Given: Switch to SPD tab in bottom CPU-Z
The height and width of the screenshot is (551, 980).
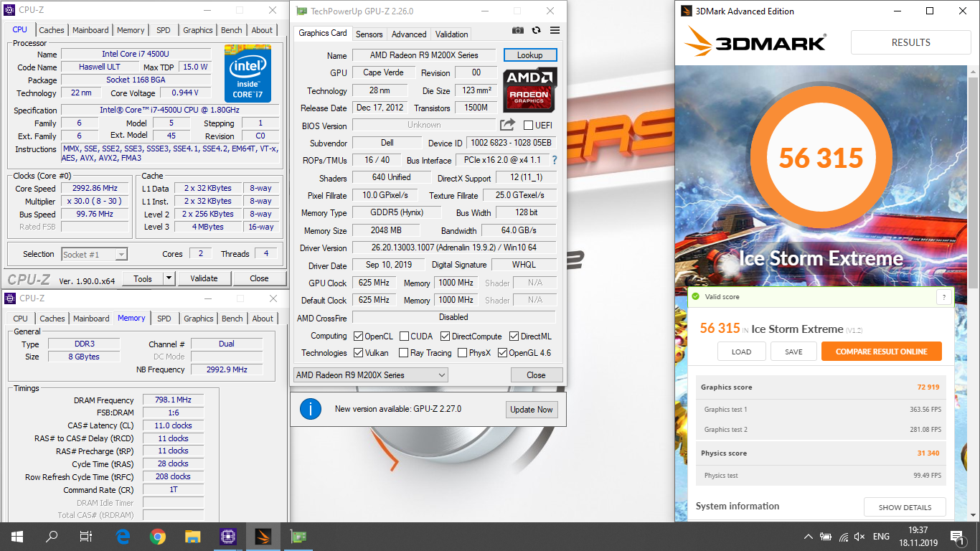Looking at the screenshot, I should [164, 319].
